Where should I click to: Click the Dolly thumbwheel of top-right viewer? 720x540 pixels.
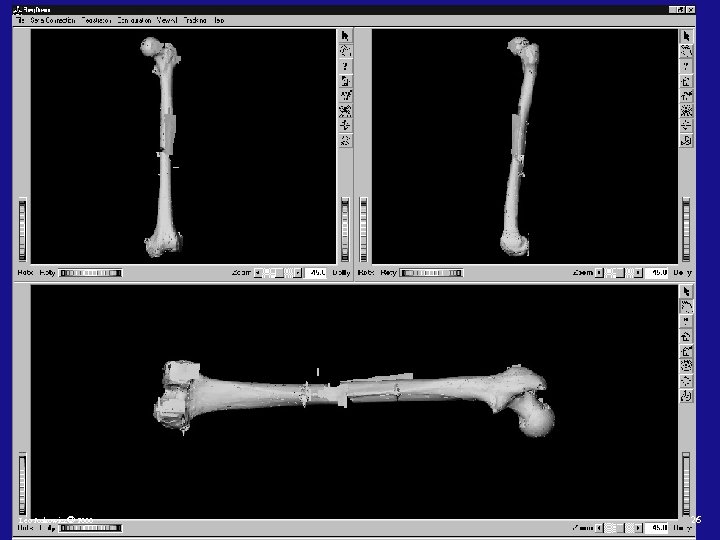point(686,230)
